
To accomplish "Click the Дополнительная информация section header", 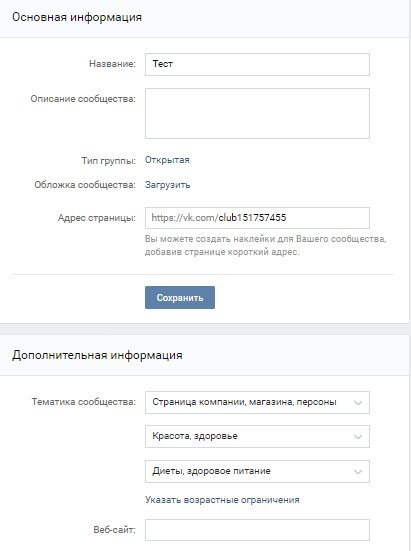I will [x=97, y=355].
